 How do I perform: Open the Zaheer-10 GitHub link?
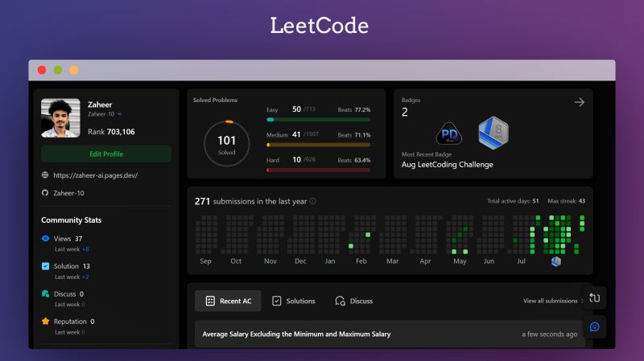click(68, 193)
